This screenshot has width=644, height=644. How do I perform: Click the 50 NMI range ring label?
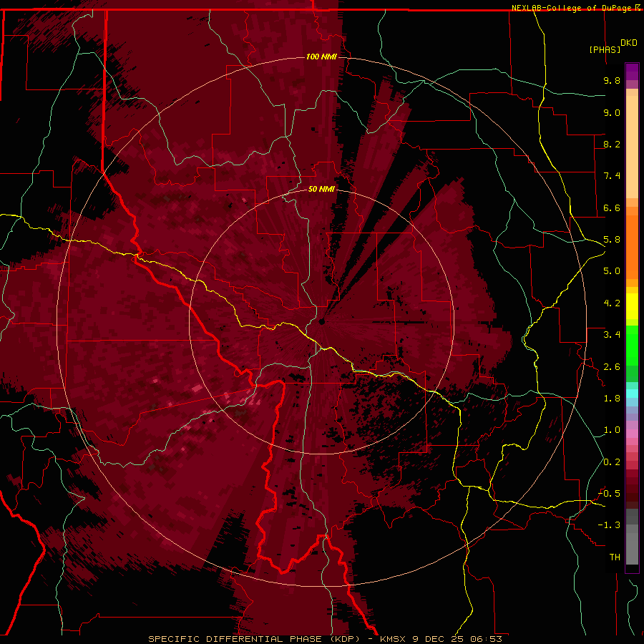(321, 189)
